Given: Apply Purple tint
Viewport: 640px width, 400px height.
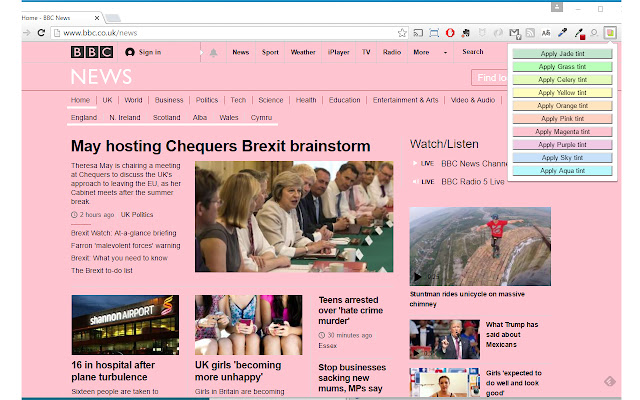Looking at the screenshot, I should pos(562,144).
